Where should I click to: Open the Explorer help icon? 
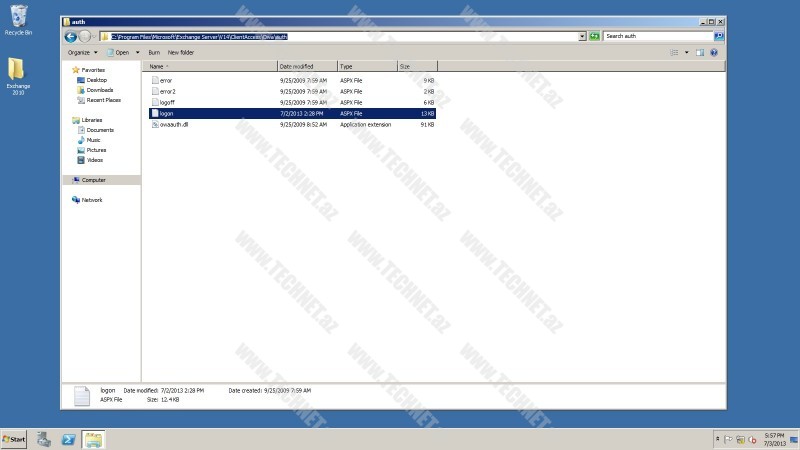coord(714,53)
